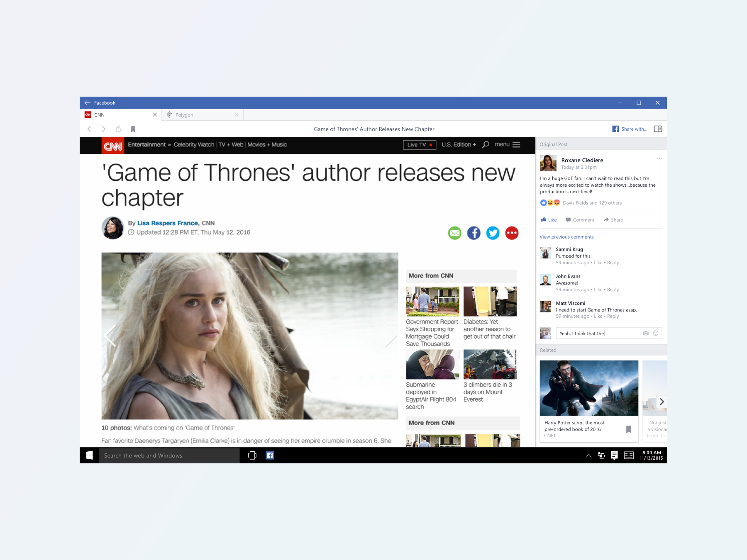Toggle the sidebar panel icon
This screenshot has width=747, height=560.
(x=658, y=129)
